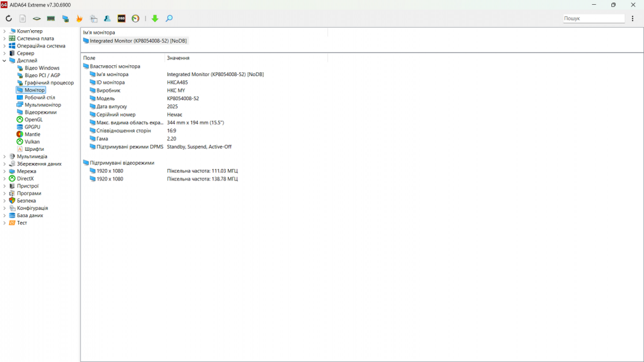This screenshot has height=362, width=644.
Task: Open the three-dot options menu
Action: [633, 19]
